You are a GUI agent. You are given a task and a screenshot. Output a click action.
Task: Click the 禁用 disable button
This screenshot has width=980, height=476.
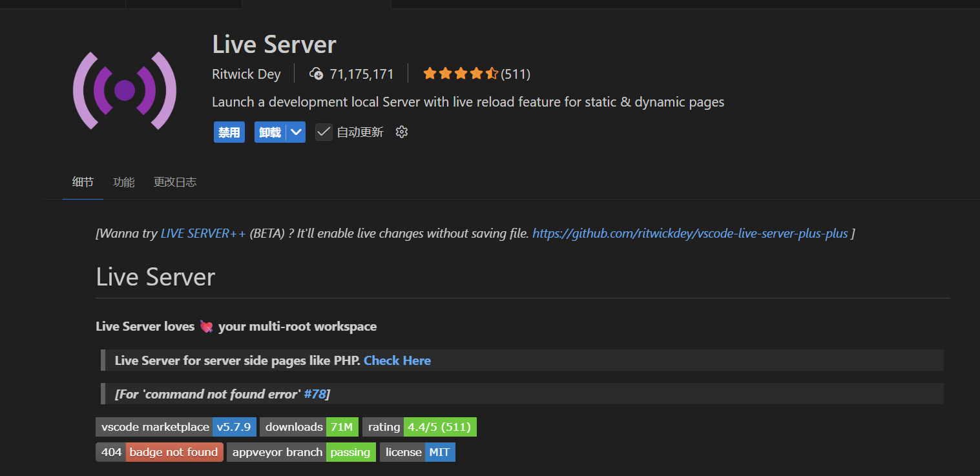pyautogui.click(x=229, y=132)
